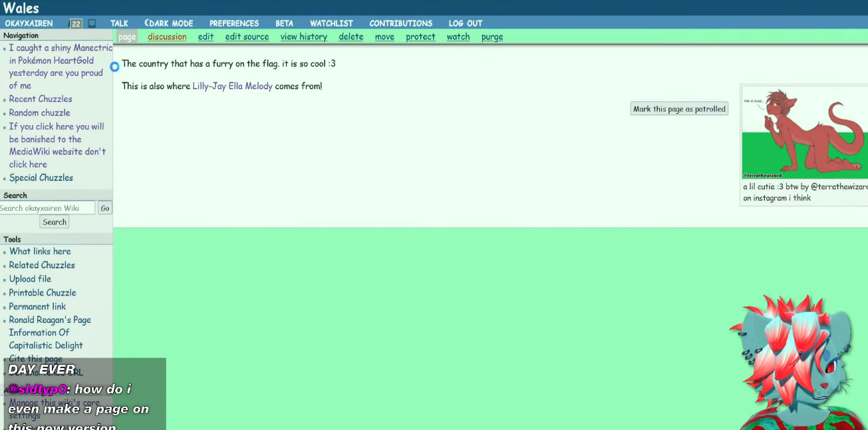
Task: Open Special Chuzzles in the sidebar
Action: pos(41,178)
